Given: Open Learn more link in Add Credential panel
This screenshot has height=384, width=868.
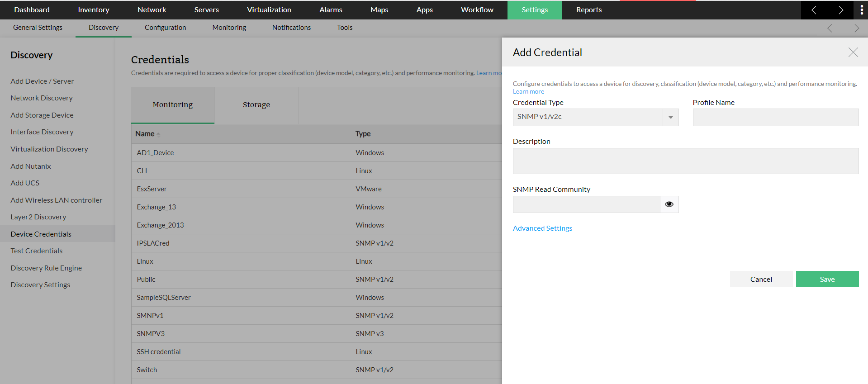Looking at the screenshot, I should pos(528,91).
